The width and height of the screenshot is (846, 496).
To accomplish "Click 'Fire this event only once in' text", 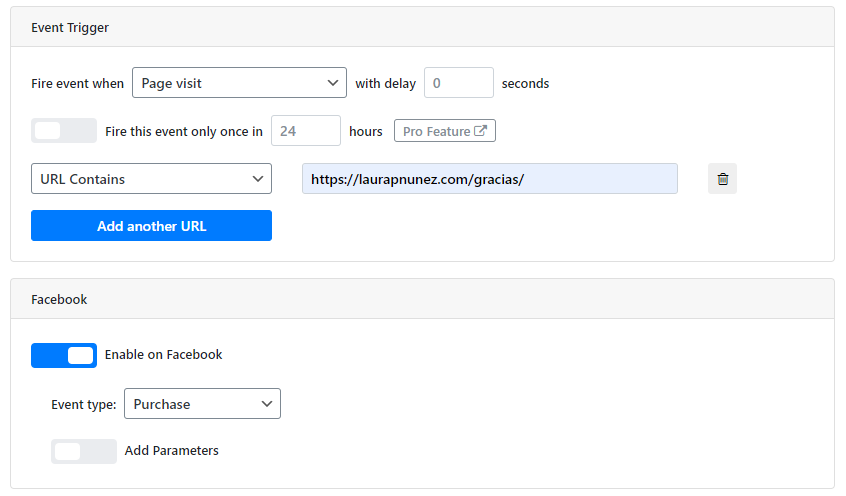I will click(x=183, y=131).
